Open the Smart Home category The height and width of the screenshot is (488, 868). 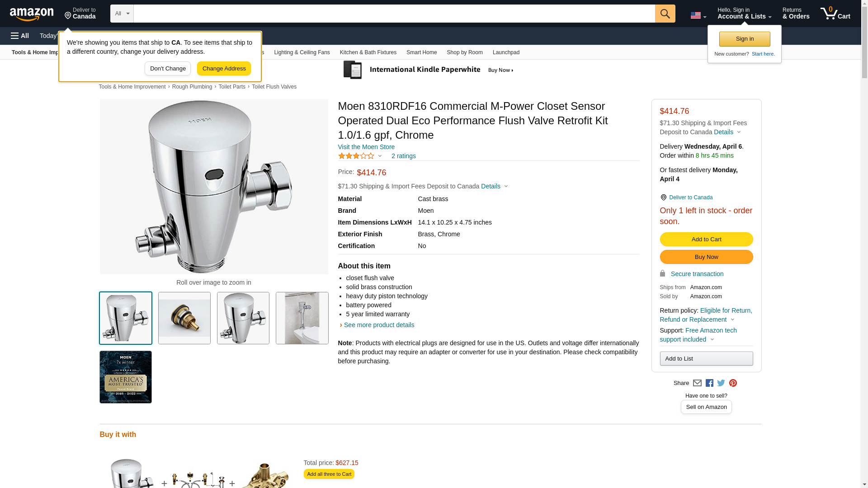pyautogui.click(x=421, y=52)
